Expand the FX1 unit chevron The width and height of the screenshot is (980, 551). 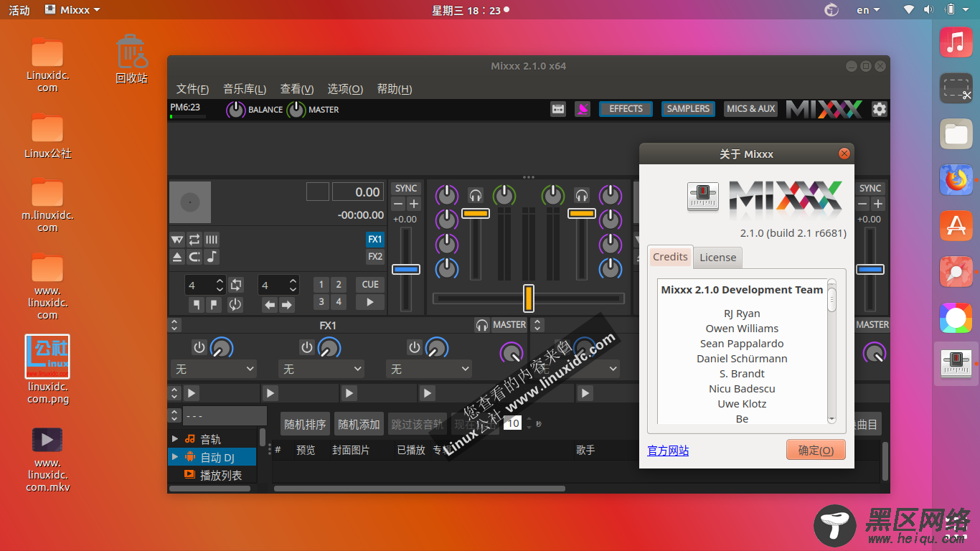point(174,325)
